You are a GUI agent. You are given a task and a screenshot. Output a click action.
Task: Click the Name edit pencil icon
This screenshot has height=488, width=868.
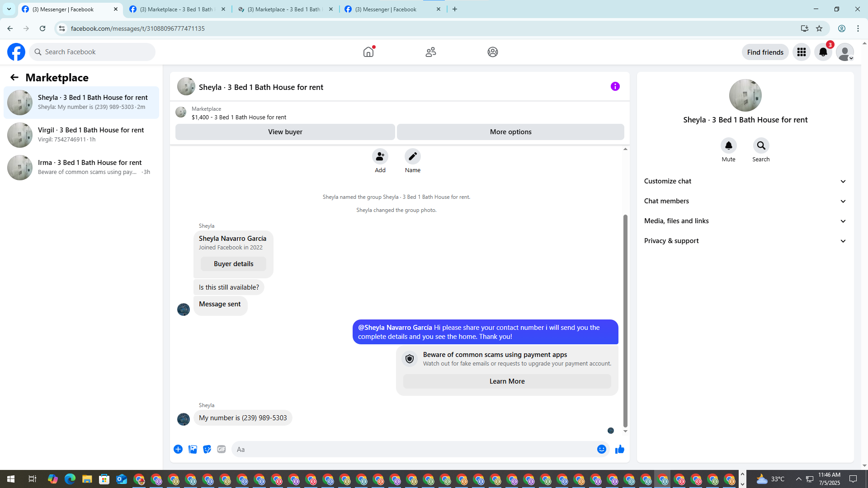[412, 156]
